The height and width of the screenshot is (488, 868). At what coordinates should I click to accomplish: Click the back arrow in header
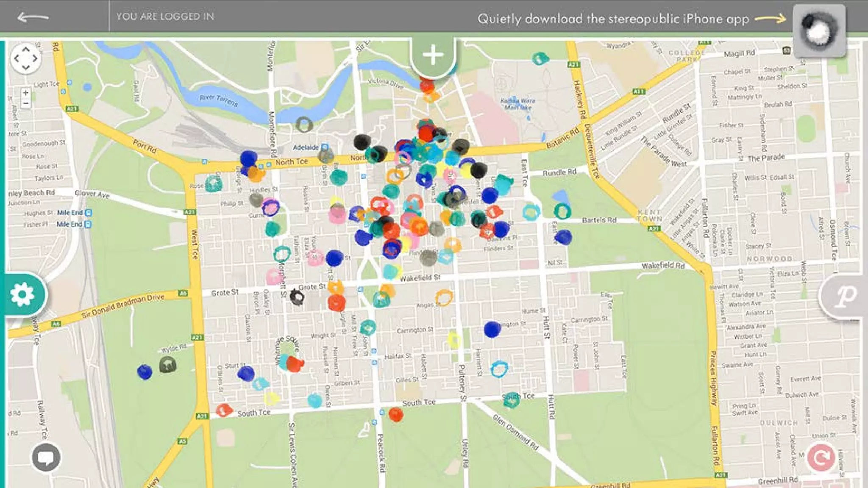point(33,17)
